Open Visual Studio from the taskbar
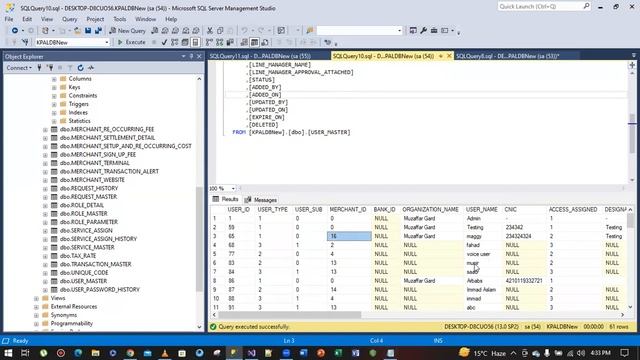 click(x=251, y=353)
